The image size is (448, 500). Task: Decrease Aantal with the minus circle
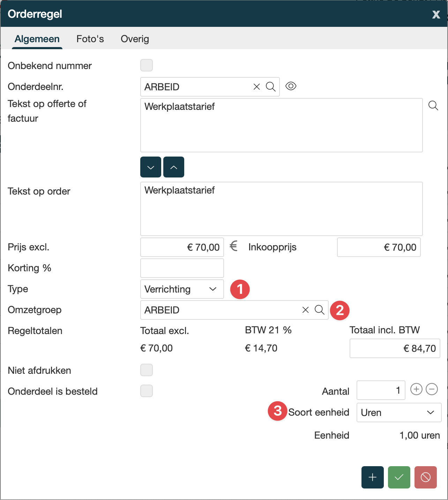[x=432, y=389]
